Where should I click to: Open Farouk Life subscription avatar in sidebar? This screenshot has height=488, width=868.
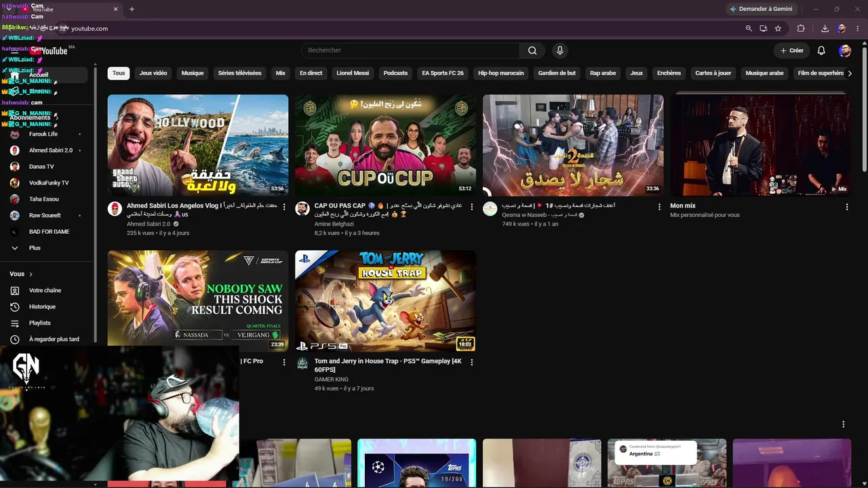[15, 134]
